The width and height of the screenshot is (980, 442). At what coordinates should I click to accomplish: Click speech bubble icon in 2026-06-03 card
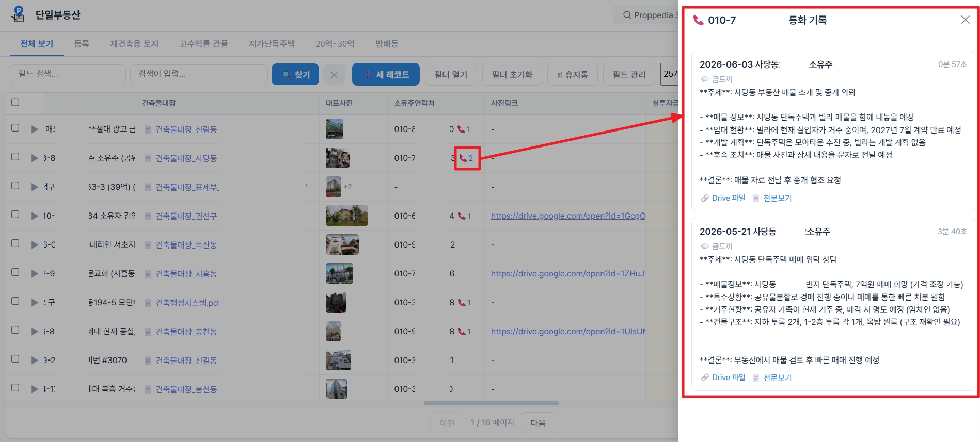point(705,79)
